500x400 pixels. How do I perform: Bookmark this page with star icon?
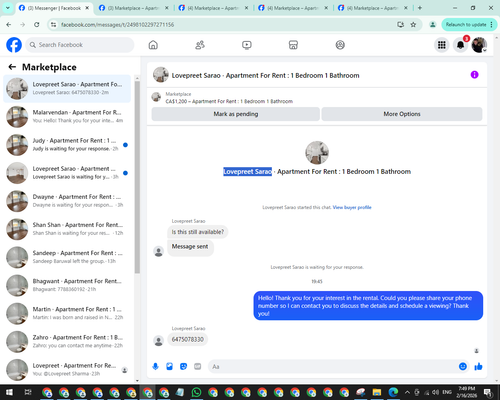(413, 25)
